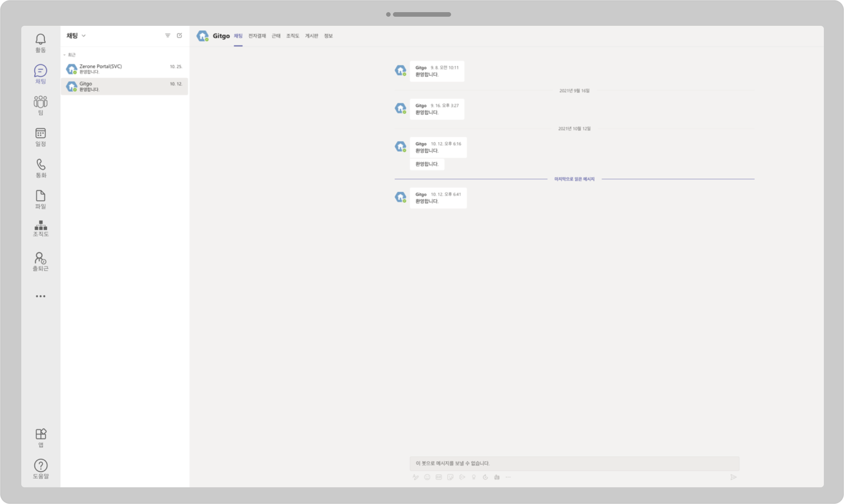Switch to the 게시판 tab
Image resolution: width=844 pixels, height=504 pixels.
click(311, 36)
